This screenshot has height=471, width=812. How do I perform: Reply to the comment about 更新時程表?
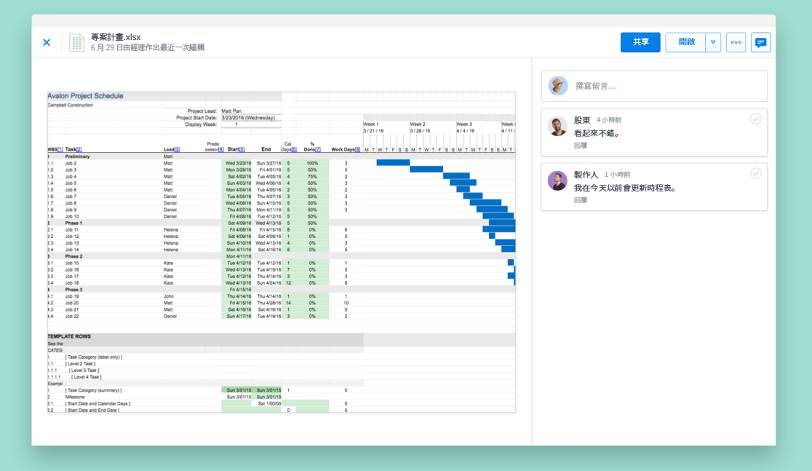click(x=580, y=200)
